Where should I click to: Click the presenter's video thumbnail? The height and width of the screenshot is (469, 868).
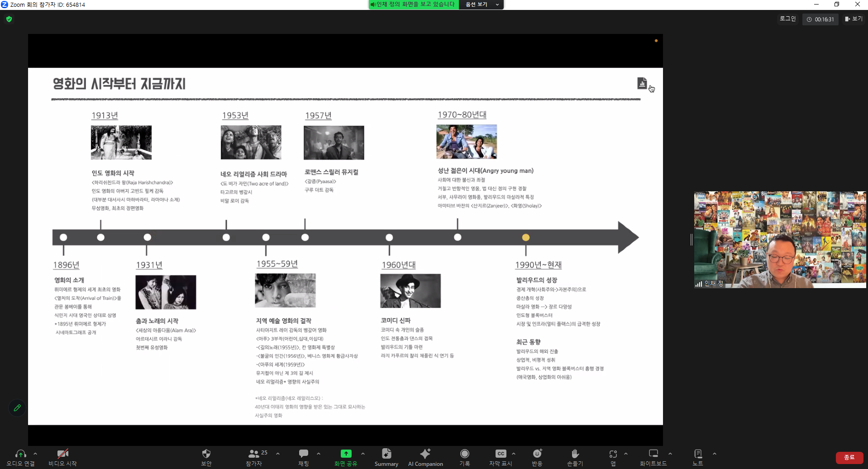click(x=780, y=240)
